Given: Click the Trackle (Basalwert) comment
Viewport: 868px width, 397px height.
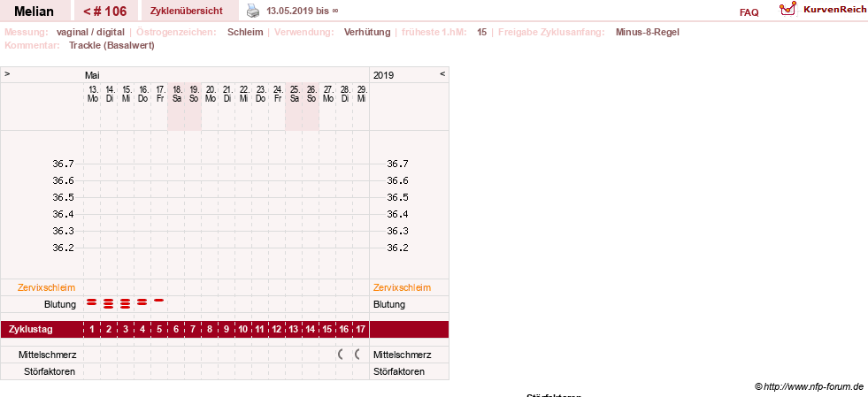Looking at the screenshot, I should [x=111, y=45].
